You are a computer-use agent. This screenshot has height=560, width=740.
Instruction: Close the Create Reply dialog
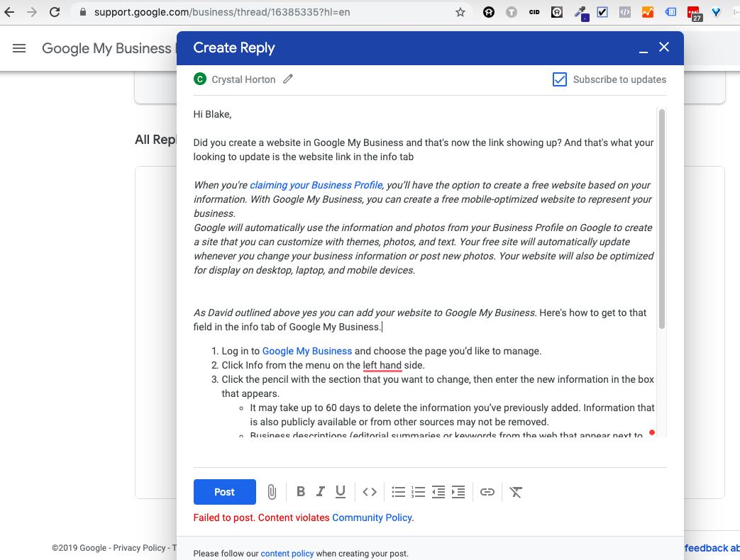(x=664, y=47)
